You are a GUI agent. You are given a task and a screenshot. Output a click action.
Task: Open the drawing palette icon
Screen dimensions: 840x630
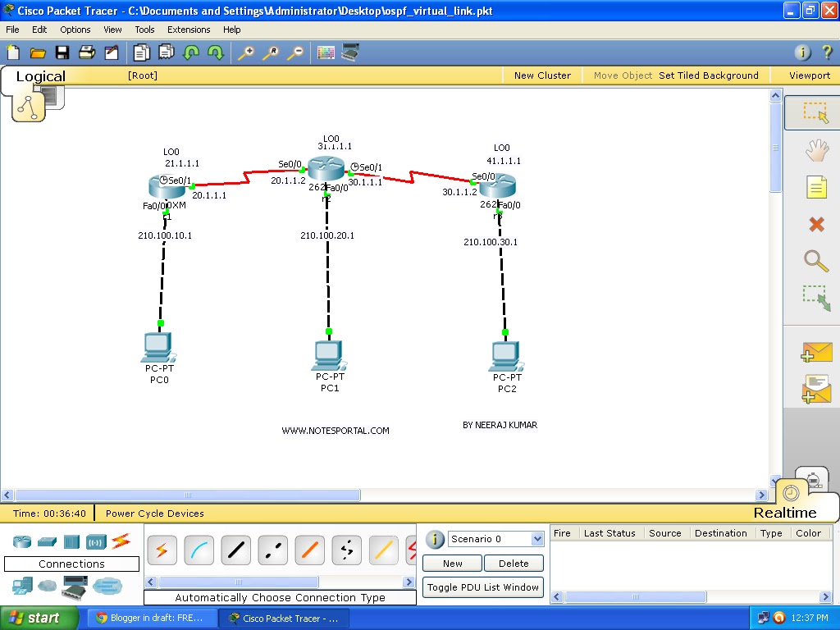pyautogui.click(x=326, y=52)
